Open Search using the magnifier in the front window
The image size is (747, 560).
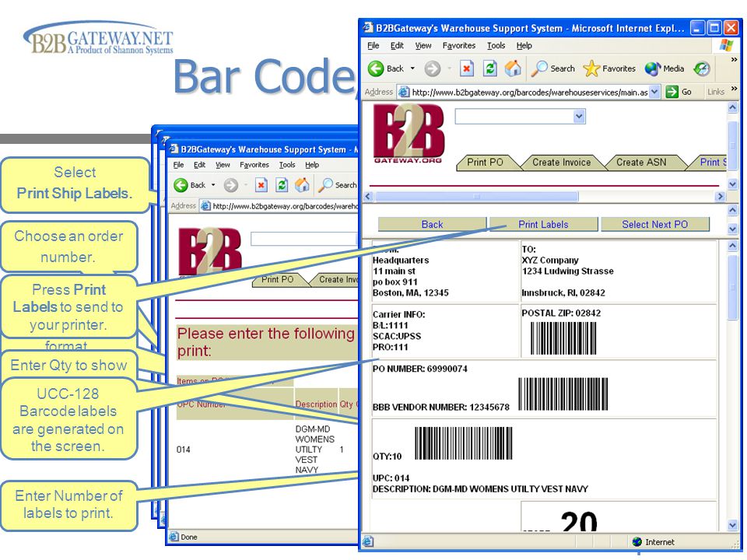point(540,68)
